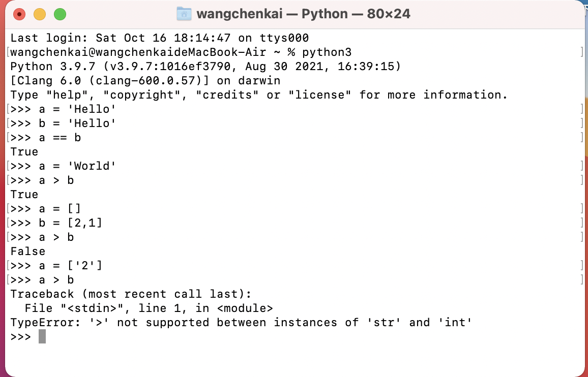Click the "Traceback (most recent call last)" line
Screen dimensions: 588x377
pyautogui.click(x=131, y=294)
